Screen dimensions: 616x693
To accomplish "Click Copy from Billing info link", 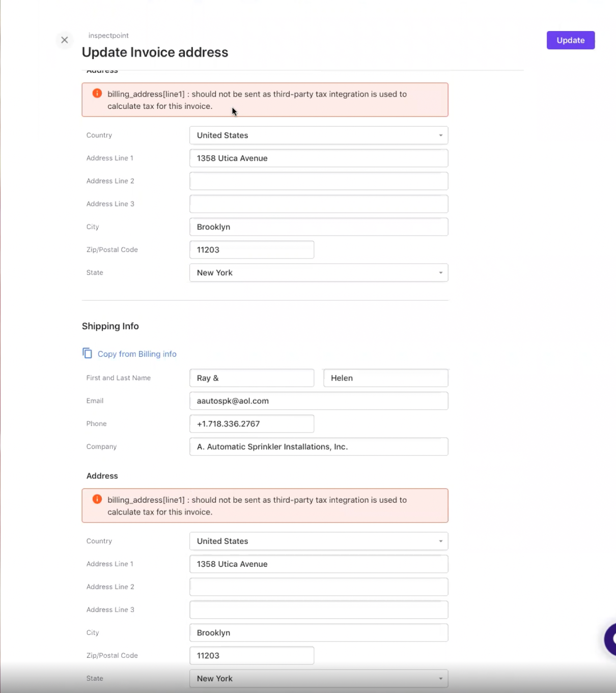I will pos(137,354).
